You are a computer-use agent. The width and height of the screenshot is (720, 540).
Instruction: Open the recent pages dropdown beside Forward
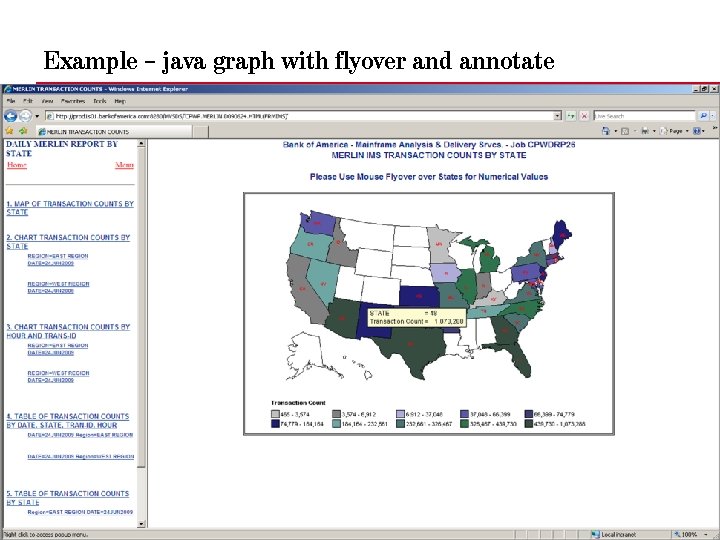point(37,116)
